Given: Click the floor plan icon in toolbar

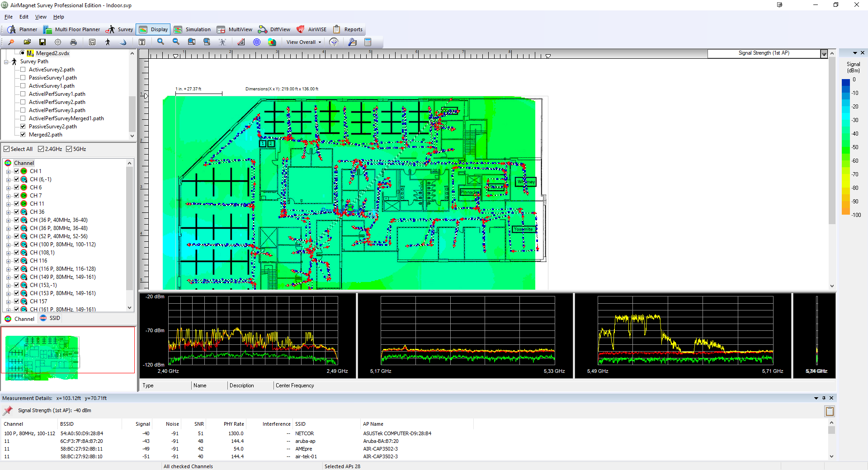Looking at the screenshot, I should click(92, 42).
